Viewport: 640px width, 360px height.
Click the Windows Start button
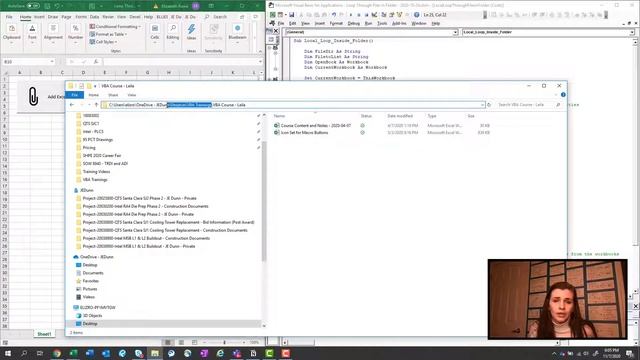[7, 353]
